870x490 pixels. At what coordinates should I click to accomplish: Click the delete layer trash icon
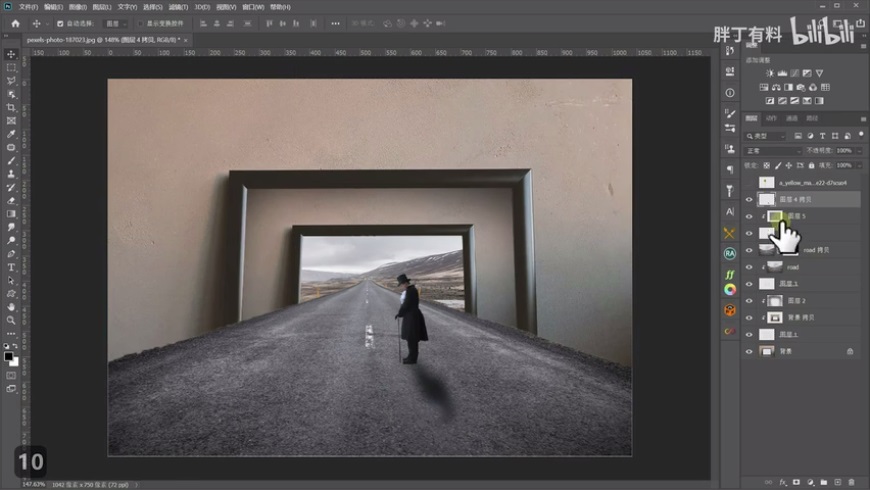click(850, 482)
